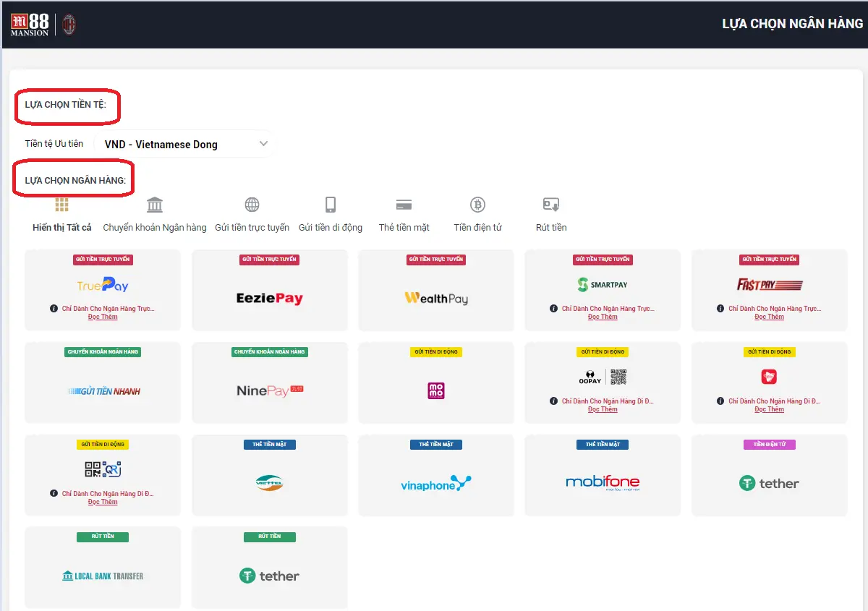868x611 pixels.
Task: Click the Gửi tiền di động phone icon
Action: (x=331, y=205)
